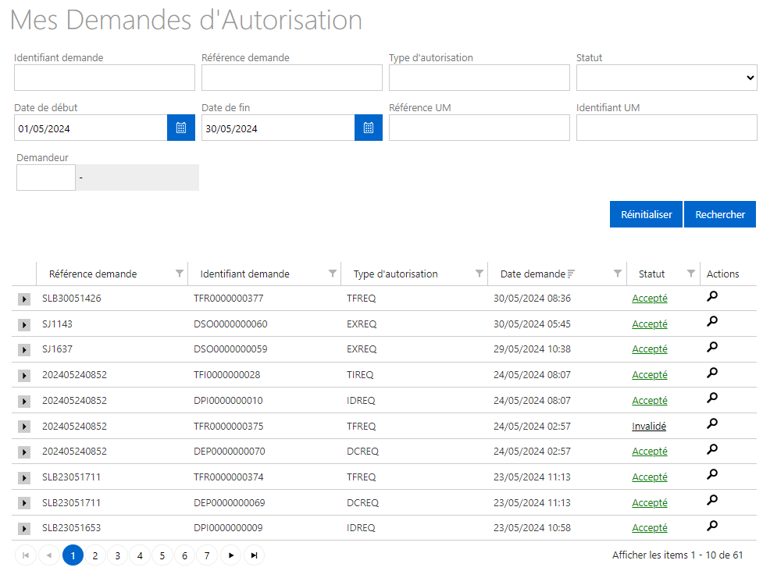Focus the Référence UM field
This screenshot has height=572, width=768.
(x=480, y=128)
